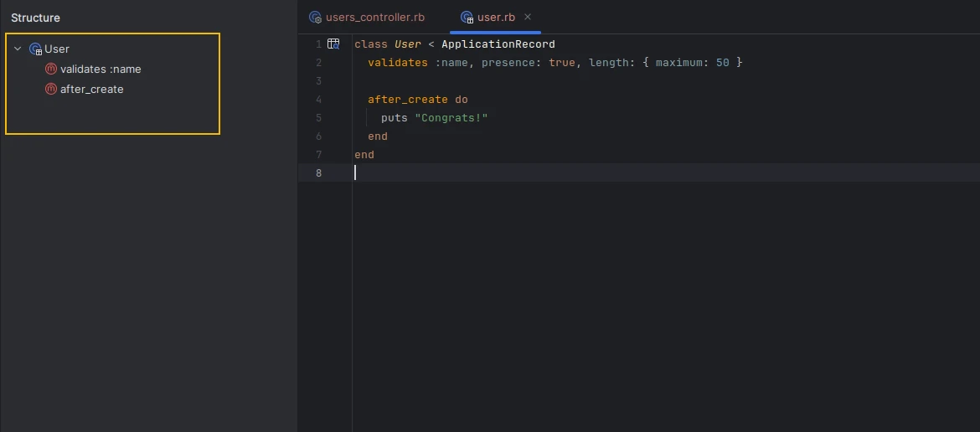Place cursor on the "Congrats!" string

click(x=451, y=117)
